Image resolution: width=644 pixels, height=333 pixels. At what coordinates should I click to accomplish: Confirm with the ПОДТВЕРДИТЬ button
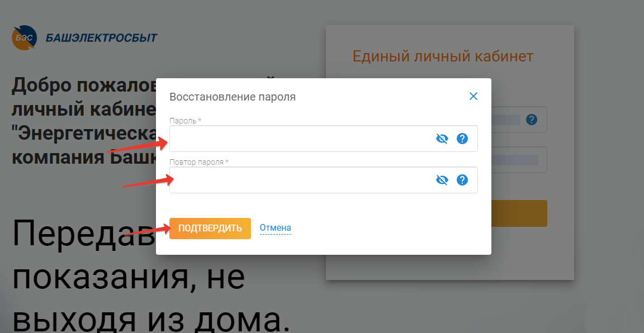coord(210,229)
